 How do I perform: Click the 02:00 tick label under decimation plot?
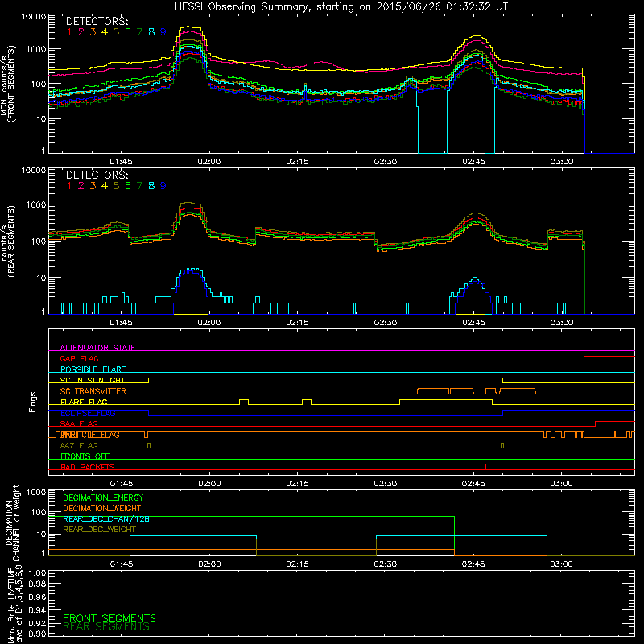209,564
